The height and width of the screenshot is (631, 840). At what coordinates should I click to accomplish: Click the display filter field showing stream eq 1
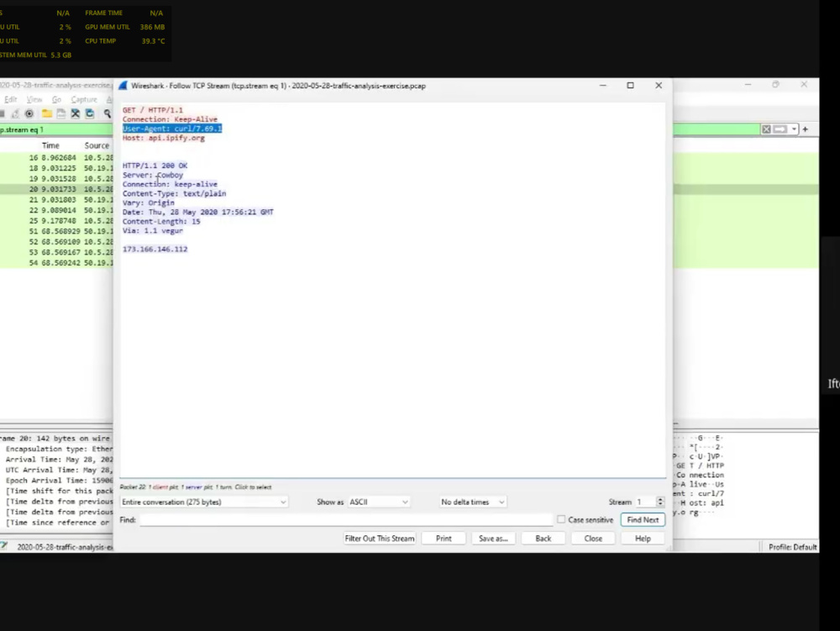56,129
